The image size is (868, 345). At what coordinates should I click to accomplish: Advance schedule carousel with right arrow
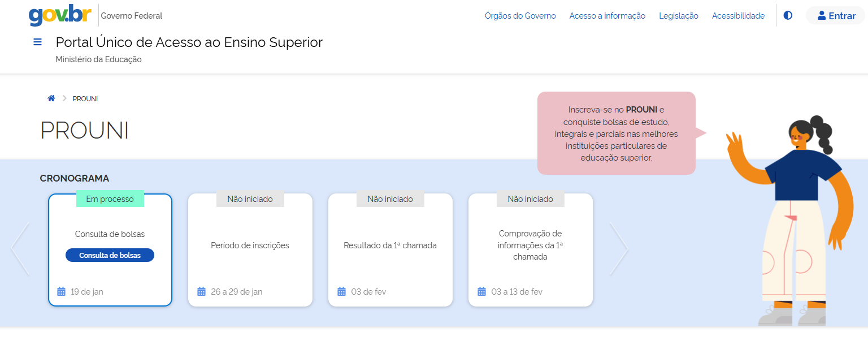pos(619,249)
